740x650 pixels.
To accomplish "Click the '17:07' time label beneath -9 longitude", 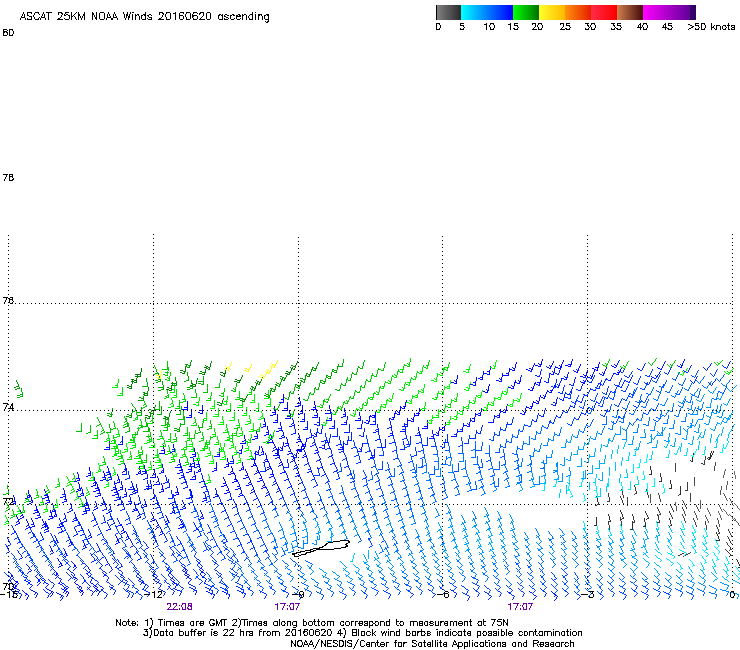I will point(287,607).
